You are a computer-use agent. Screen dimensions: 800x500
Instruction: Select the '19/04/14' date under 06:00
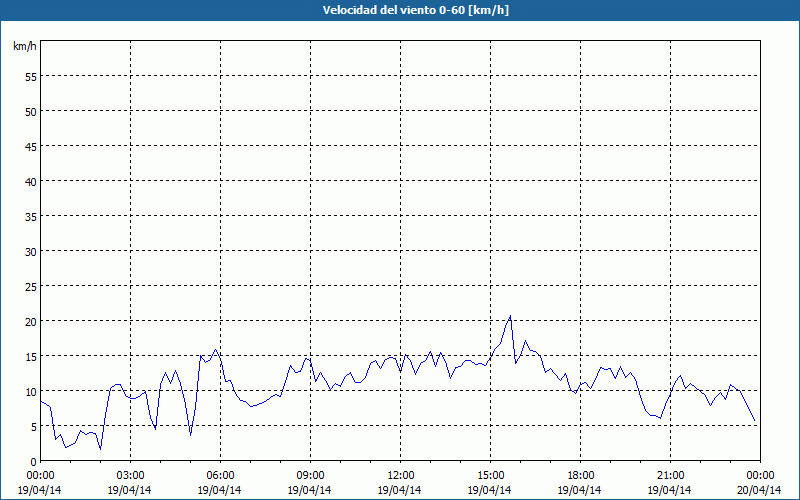220,490
